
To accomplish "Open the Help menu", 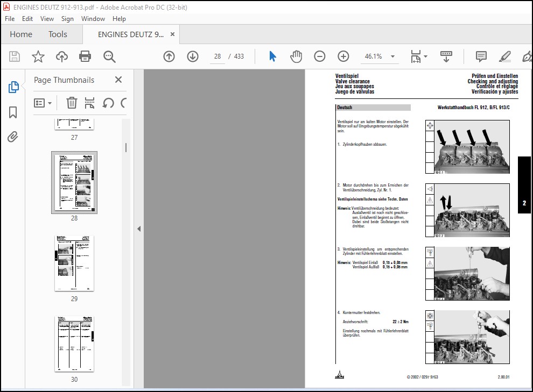I will 119,19.
